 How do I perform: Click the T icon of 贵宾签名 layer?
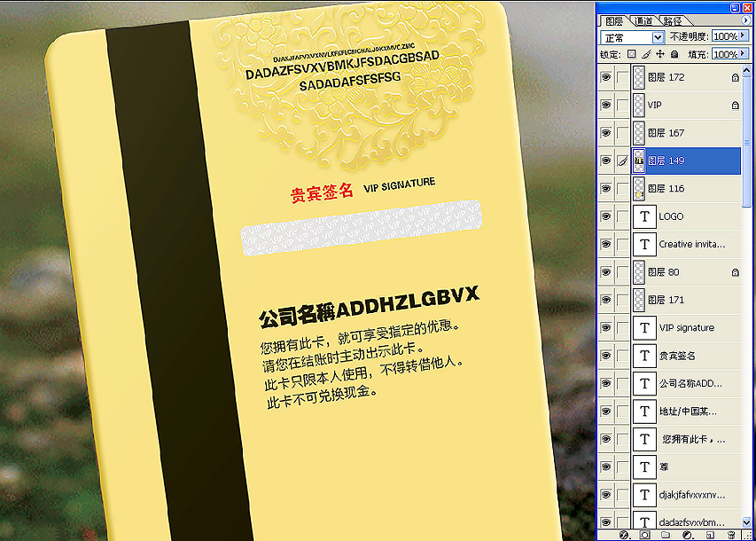tap(644, 356)
